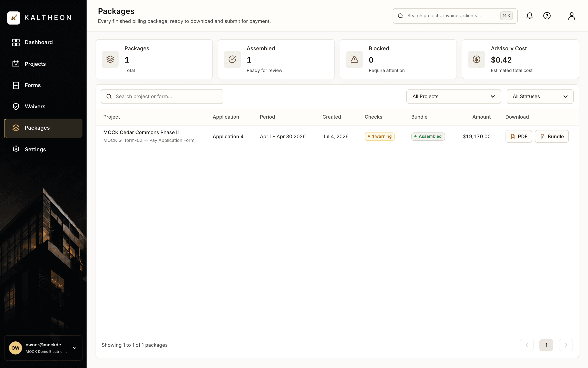
Task: Click the Period column header
Action: pos(267,117)
